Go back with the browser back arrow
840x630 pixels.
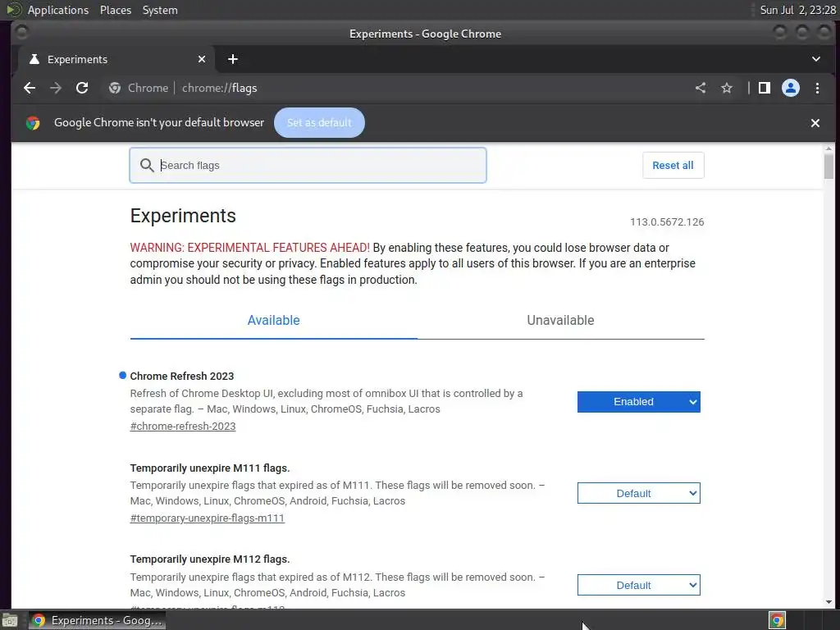tap(30, 88)
